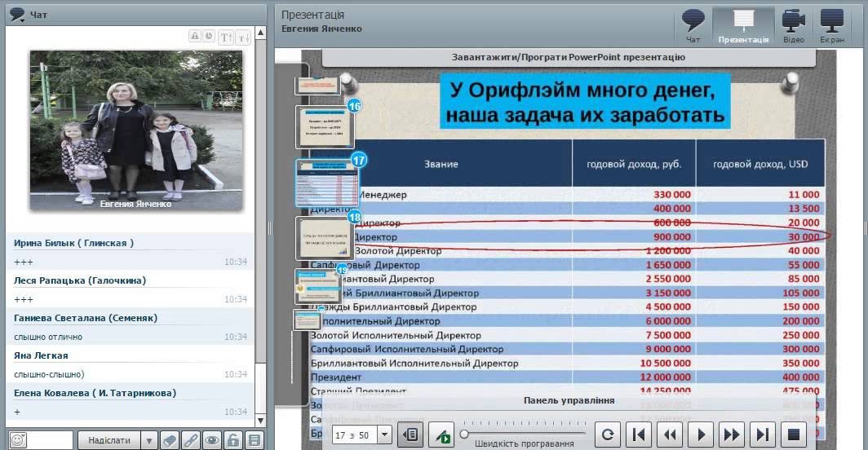Click the 'годовой доход, руб.' column header

tap(634, 164)
